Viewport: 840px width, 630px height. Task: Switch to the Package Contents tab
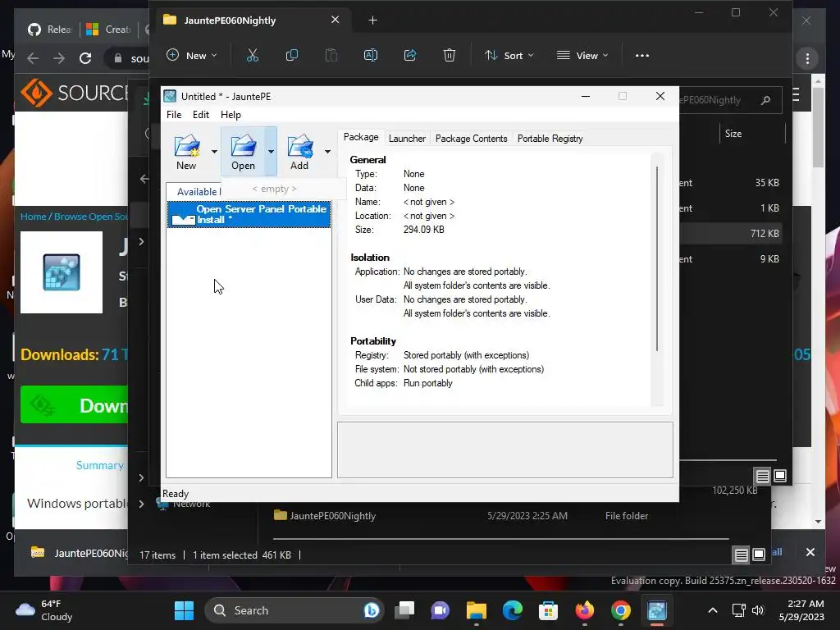(x=471, y=138)
